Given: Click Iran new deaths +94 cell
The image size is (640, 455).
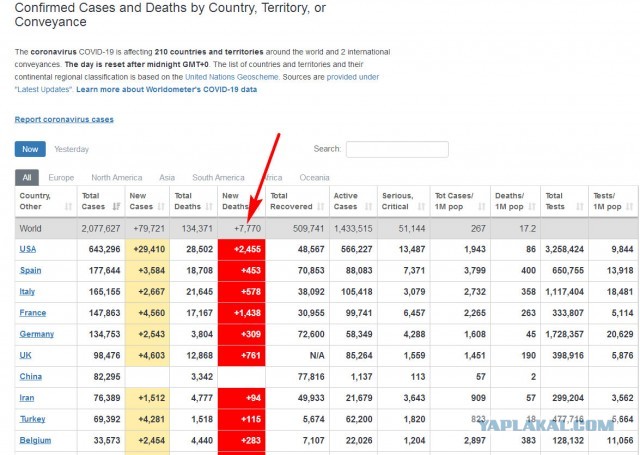Looking at the screenshot, I should [242, 397].
